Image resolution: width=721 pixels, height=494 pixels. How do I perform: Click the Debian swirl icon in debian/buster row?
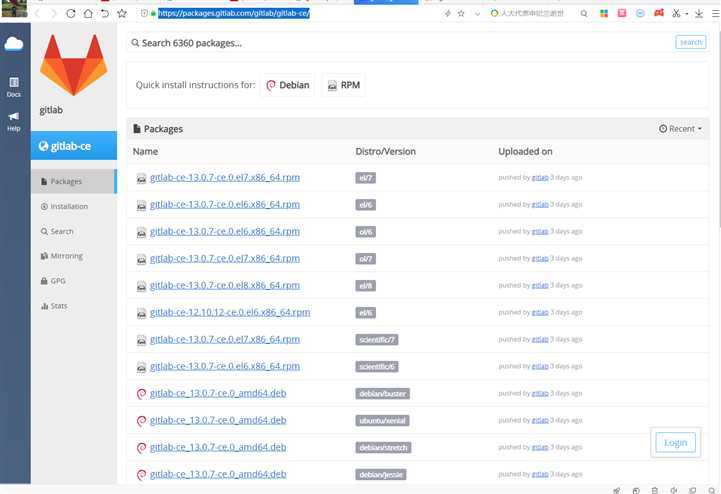141,394
